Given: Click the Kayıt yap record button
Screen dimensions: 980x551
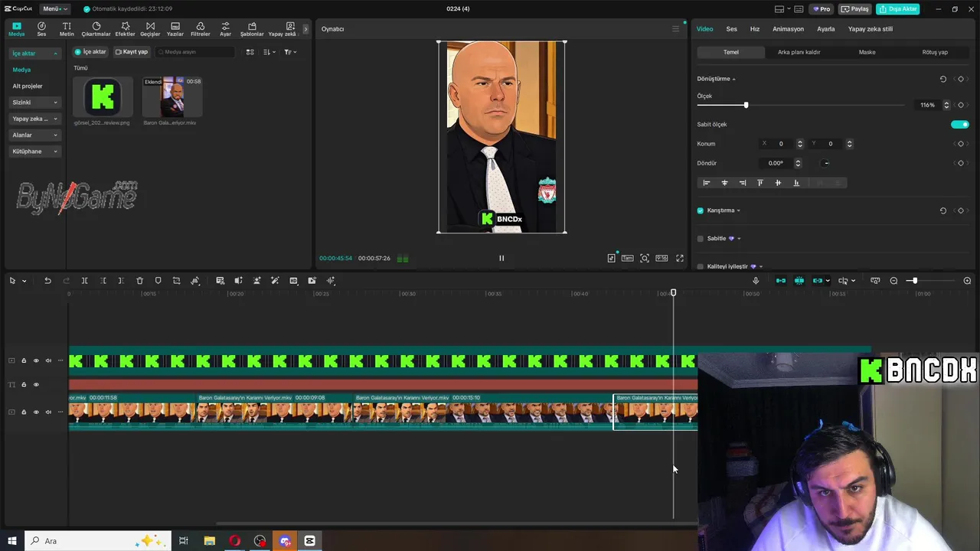Looking at the screenshot, I should click(x=131, y=52).
